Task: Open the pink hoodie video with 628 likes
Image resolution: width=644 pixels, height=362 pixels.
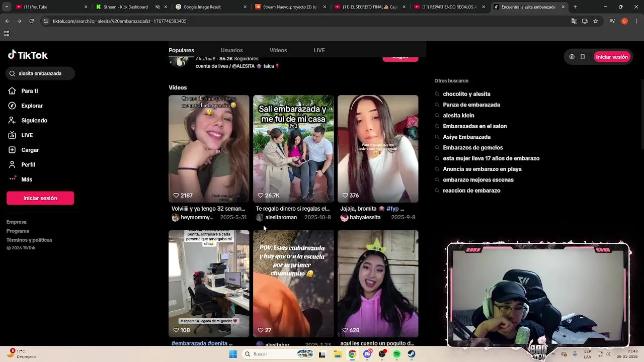Action: (x=378, y=284)
